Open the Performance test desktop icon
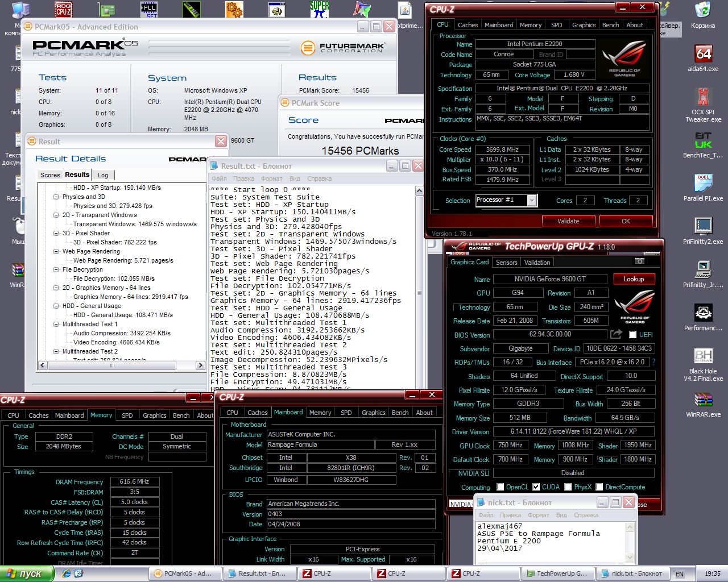 point(703,313)
